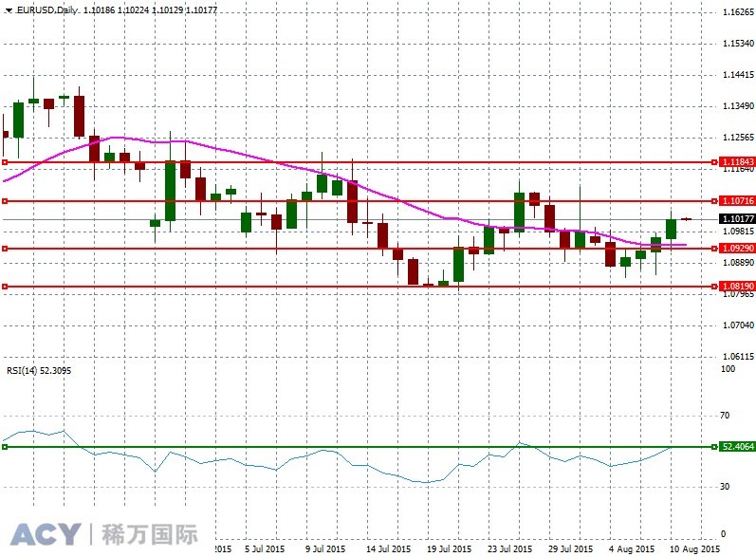The image size is (756, 557).
Task: Click the green RSI level label 52.4064
Action: (737, 447)
